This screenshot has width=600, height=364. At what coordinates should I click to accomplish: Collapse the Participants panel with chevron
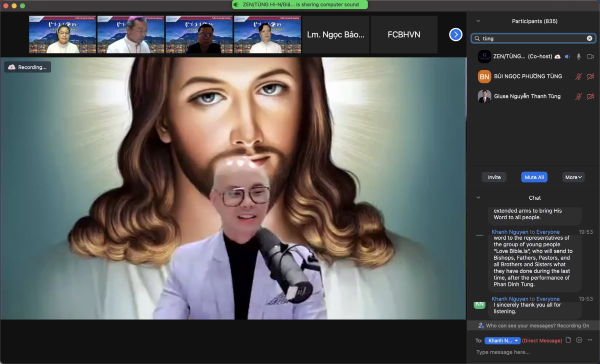[x=478, y=21]
